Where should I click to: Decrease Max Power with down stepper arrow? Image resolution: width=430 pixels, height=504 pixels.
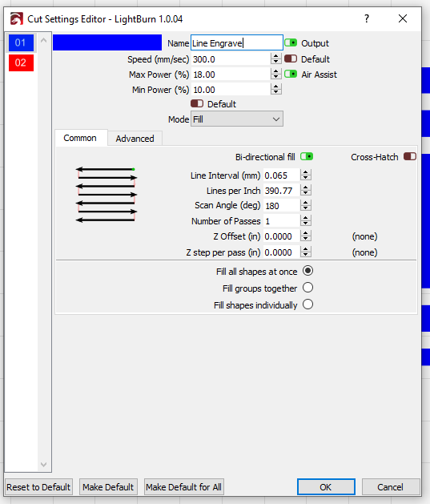click(x=275, y=77)
